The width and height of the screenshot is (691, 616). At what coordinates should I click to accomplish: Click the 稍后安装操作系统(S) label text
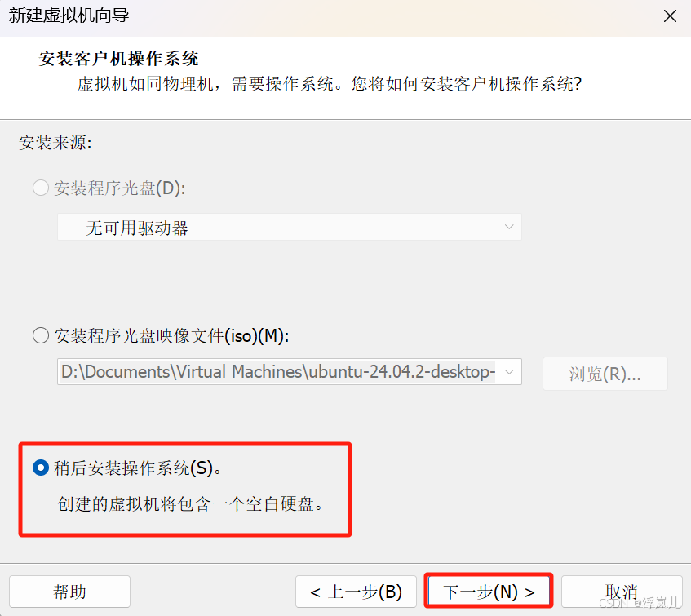pos(138,468)
